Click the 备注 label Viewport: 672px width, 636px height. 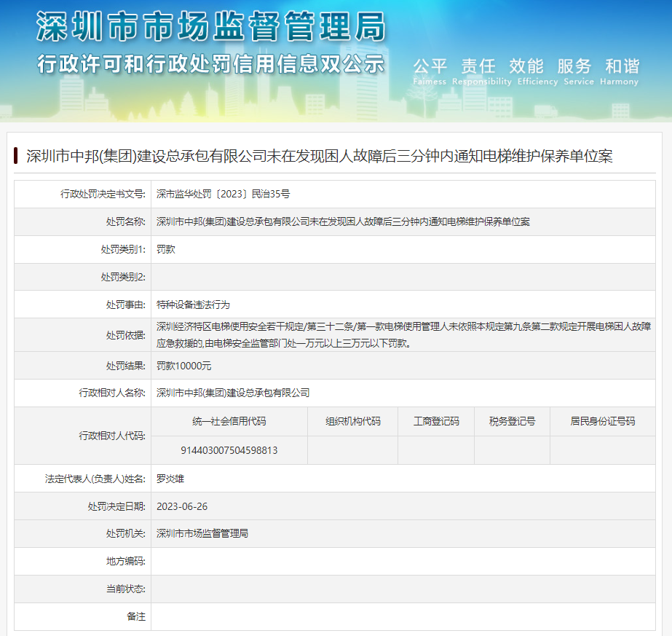click(136, 617)
